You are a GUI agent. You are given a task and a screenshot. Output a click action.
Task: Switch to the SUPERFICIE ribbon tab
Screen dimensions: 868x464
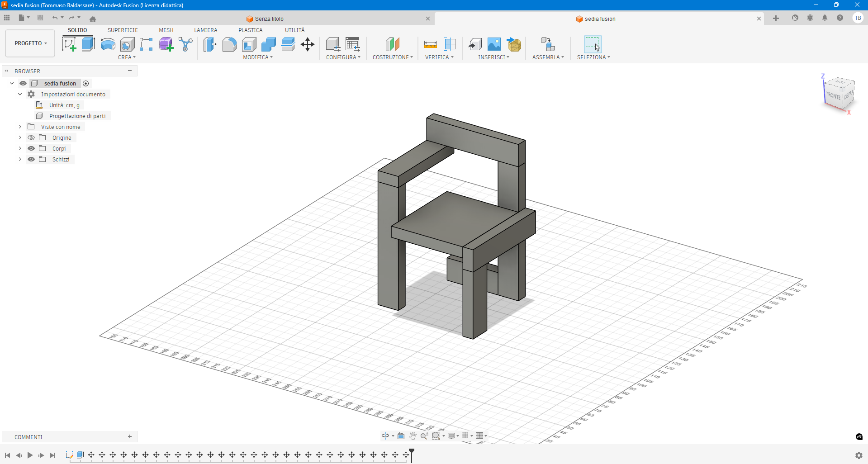122,30
